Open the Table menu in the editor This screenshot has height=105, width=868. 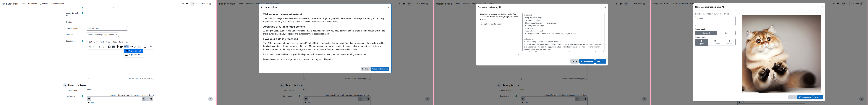(x=121, y=42)
